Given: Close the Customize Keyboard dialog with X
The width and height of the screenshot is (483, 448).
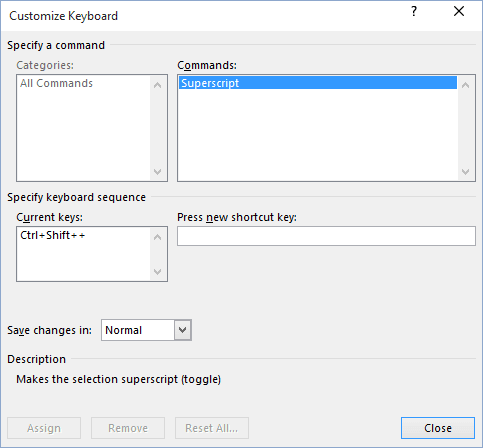Looking at the screenshot, I should [459, 11].
